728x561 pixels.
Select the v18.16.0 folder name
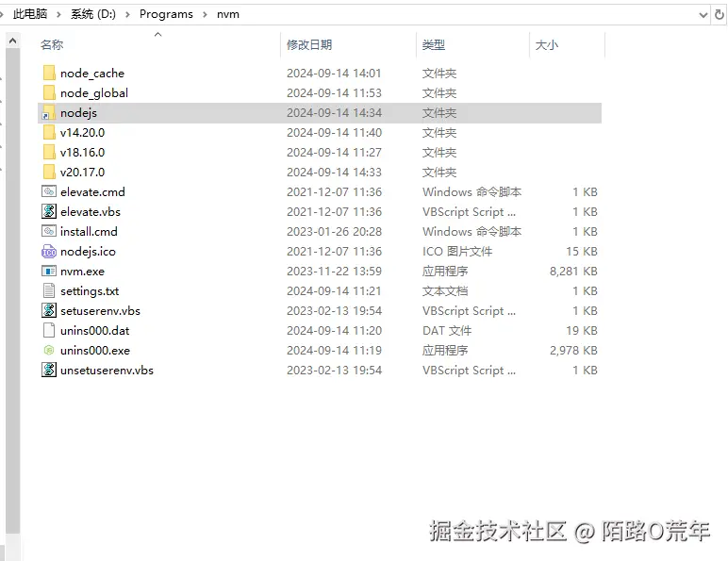coord(82,153)
